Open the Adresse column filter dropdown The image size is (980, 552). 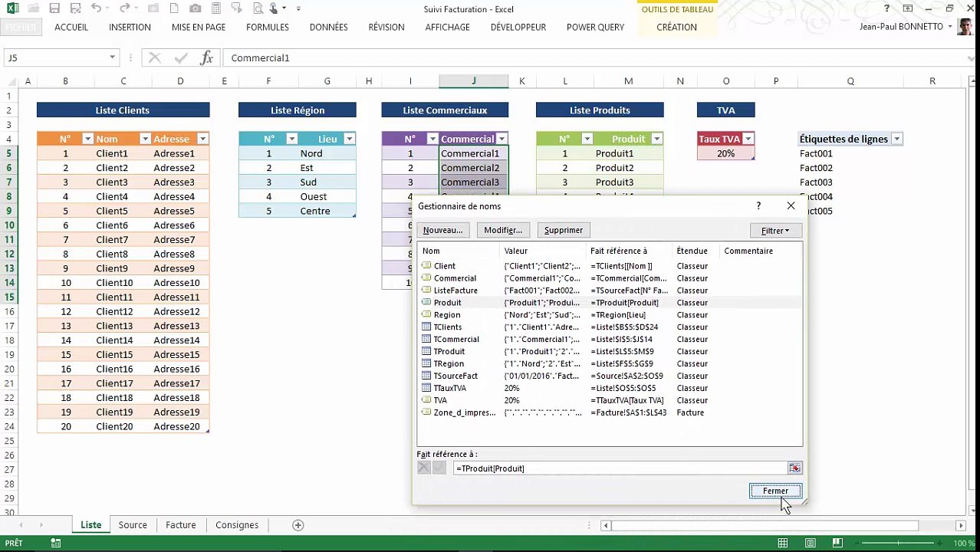click(202, 139)
